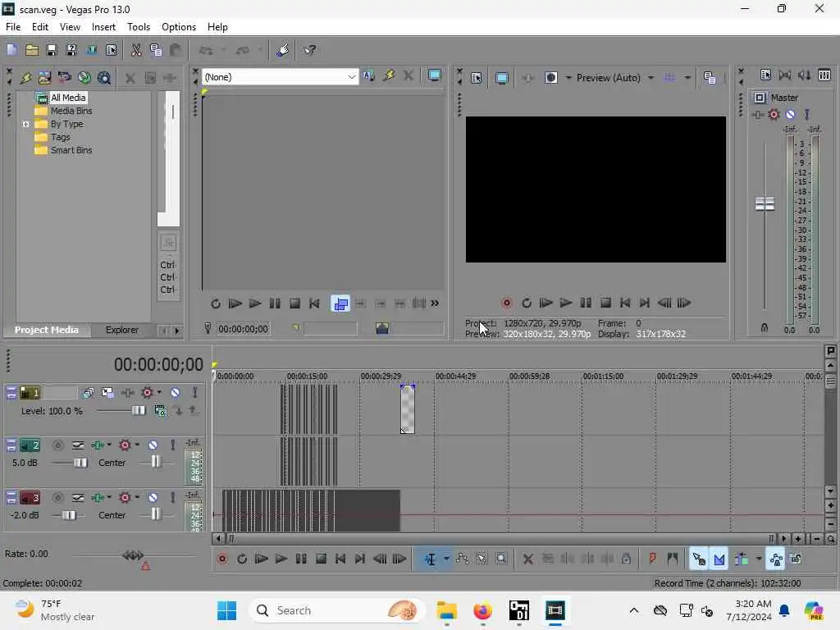The height and width of the screenshot is (630, 840).
Task: Click the Search media magnifier icon
Action: 104,78
